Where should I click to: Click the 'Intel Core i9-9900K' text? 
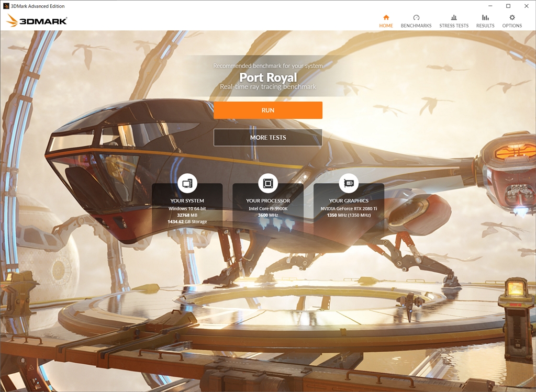(268, 208)
